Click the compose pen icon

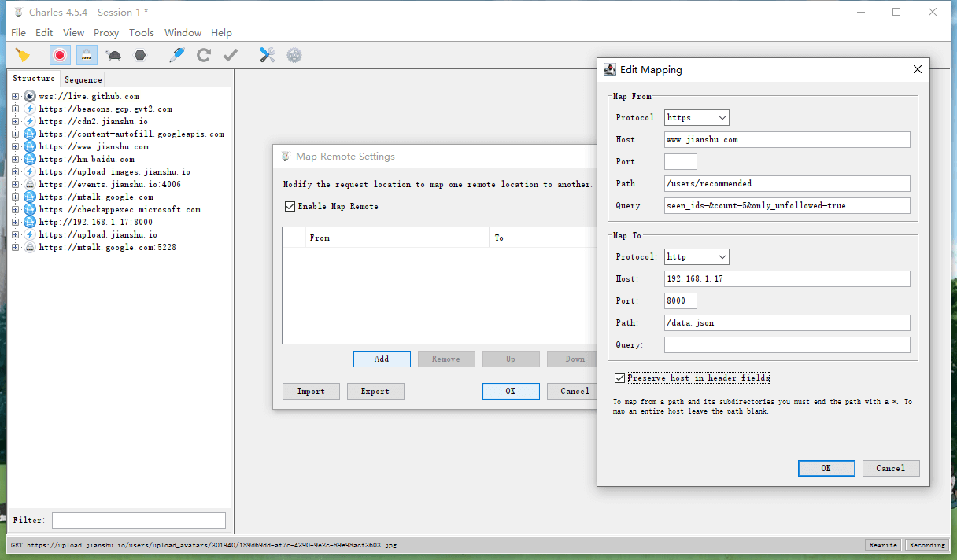[x=177, y=55]
